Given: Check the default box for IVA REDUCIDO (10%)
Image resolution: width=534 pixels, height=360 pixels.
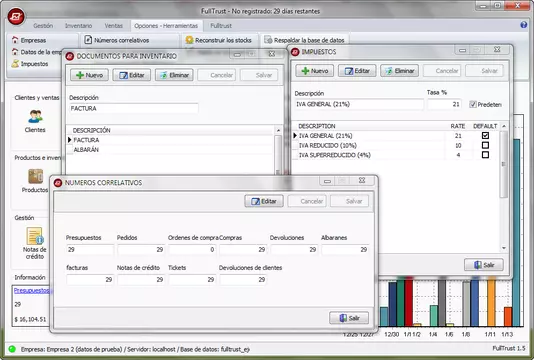Looking at the screenshot, I should [485, 145].
